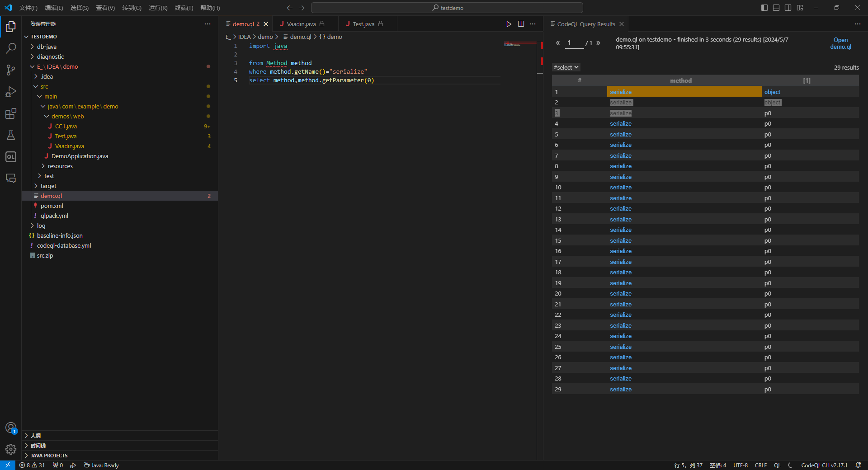Open CC1.java in the explorer

point(66,126)
